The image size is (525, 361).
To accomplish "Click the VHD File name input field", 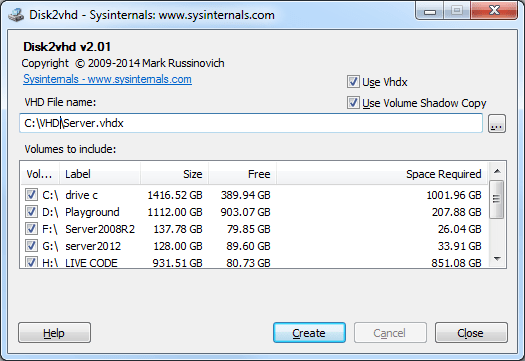I will click(251, 123).
